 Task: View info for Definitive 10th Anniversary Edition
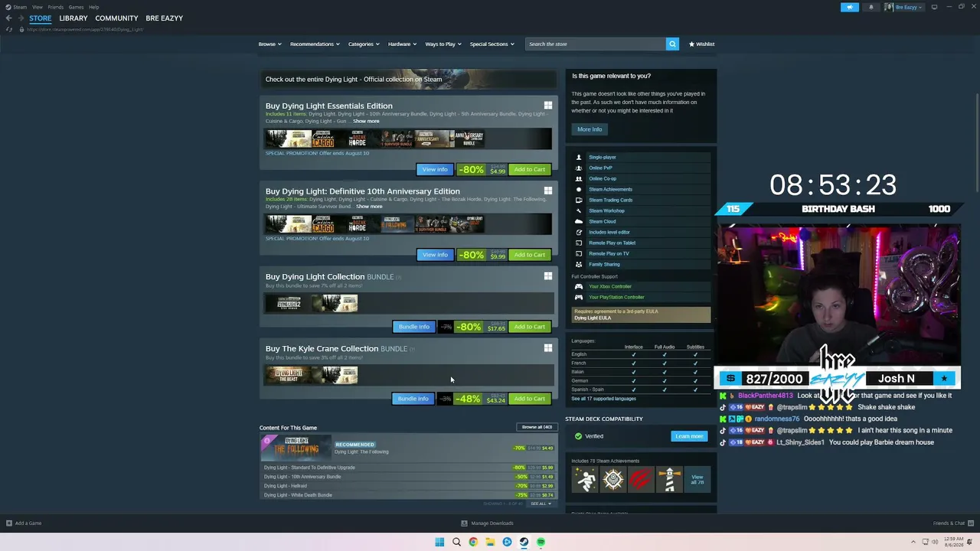click(435, 255)
